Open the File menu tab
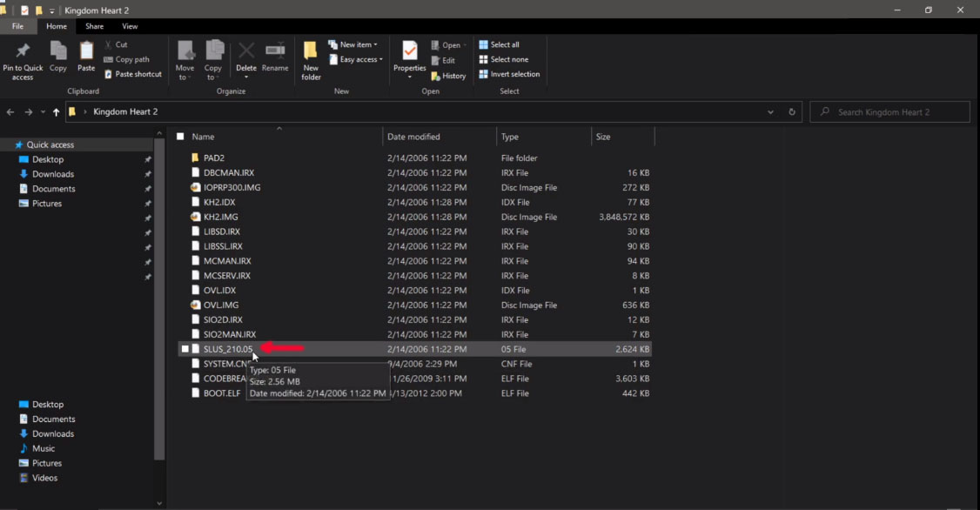 (x=17, y=26)
